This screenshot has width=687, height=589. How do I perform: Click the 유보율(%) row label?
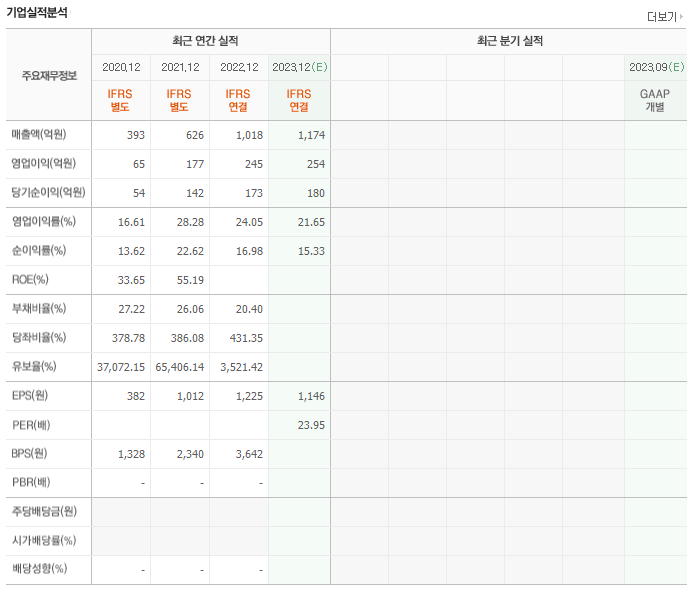tap(34, 366)
